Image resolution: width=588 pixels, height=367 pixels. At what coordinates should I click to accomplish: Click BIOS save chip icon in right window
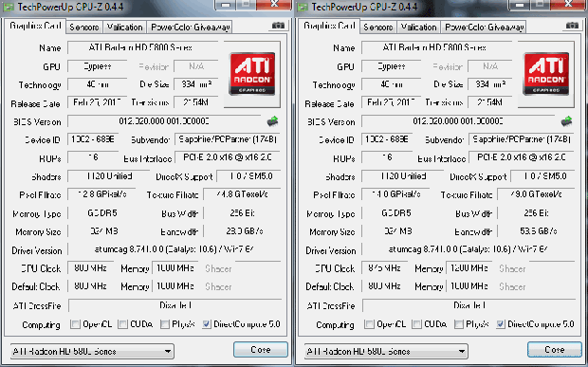point(566,121)
